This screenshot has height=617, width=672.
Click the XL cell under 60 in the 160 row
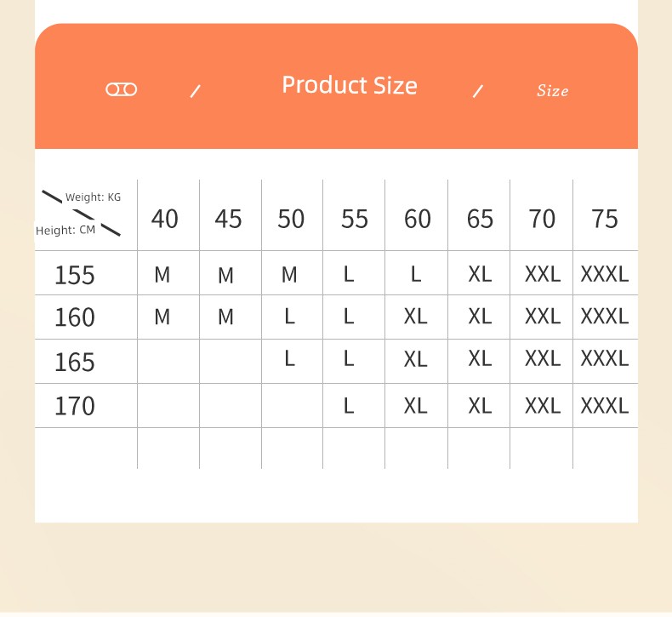pos(415,317)
